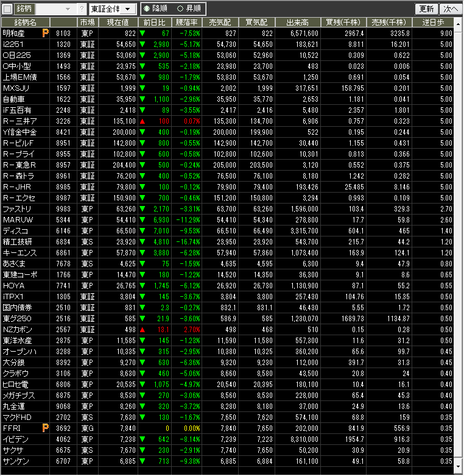Click the red up arrow in R-三井ア row
Image resolution: width=464 pixels, height=476 pixels.
tap(142, 121)
